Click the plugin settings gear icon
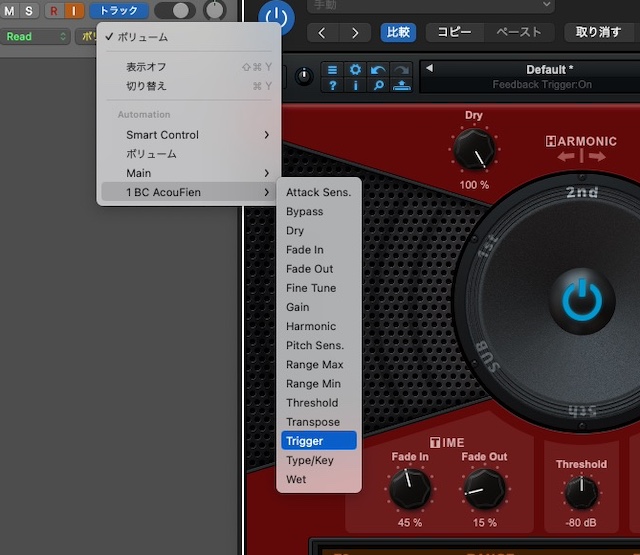Screen dimensions: 640x555 point(355,70)
